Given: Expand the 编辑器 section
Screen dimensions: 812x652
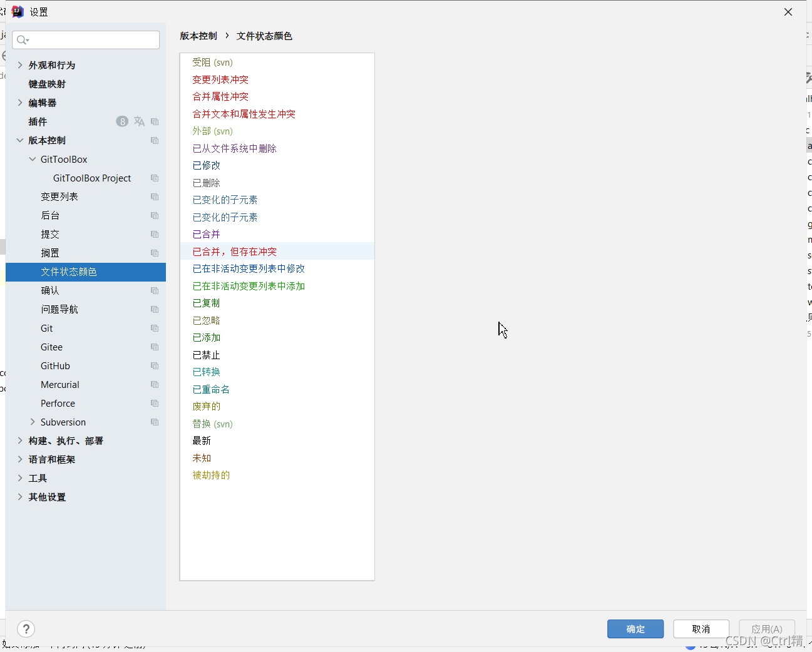Looking at the screenshot, I should click(20, 103).
